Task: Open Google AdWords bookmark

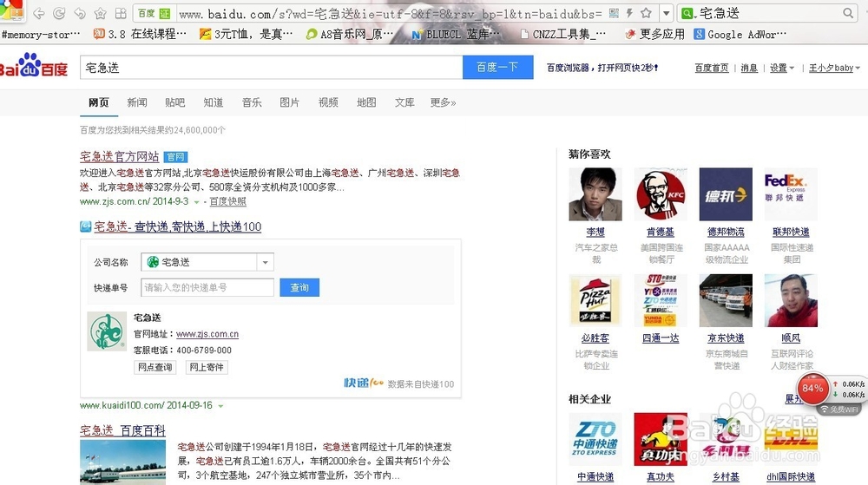Action: point(740,35)
